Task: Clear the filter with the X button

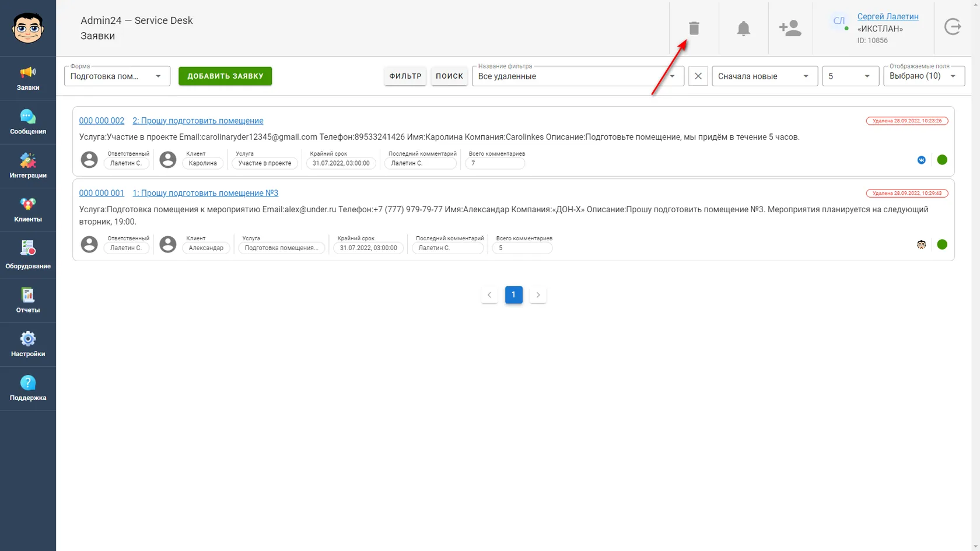Action: pos(698,76)
